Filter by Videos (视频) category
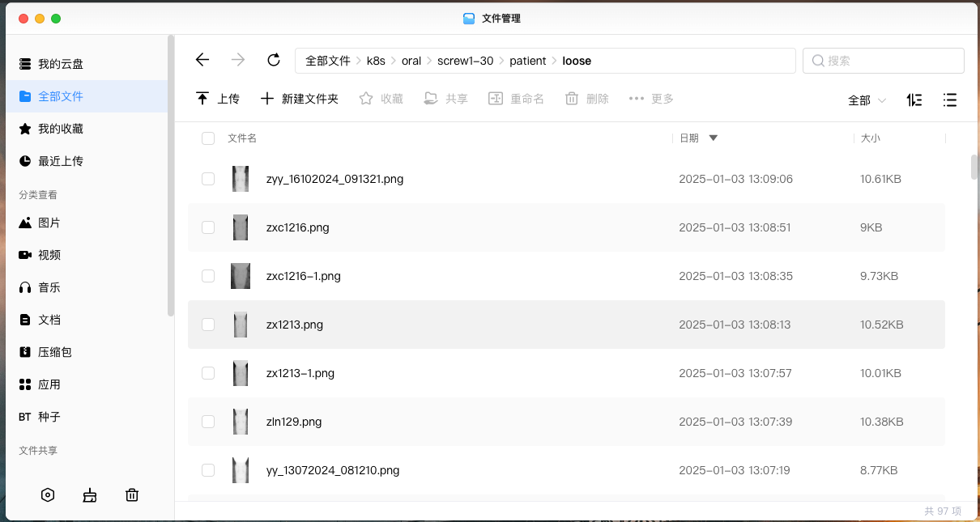Viewport: 980px width, 522px height. point(87,255)
